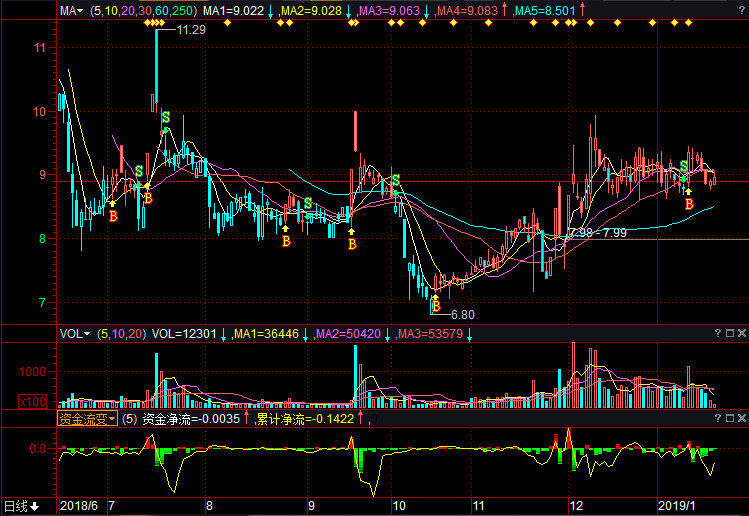Open help for the VOL panel
This screenshot has width=749, height=516.
pos(718,333)
